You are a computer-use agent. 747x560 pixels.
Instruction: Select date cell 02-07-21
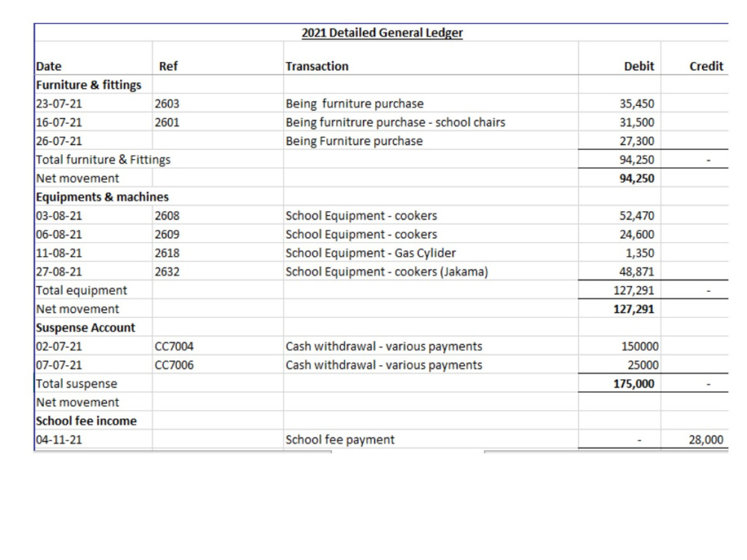coord(59,346)
